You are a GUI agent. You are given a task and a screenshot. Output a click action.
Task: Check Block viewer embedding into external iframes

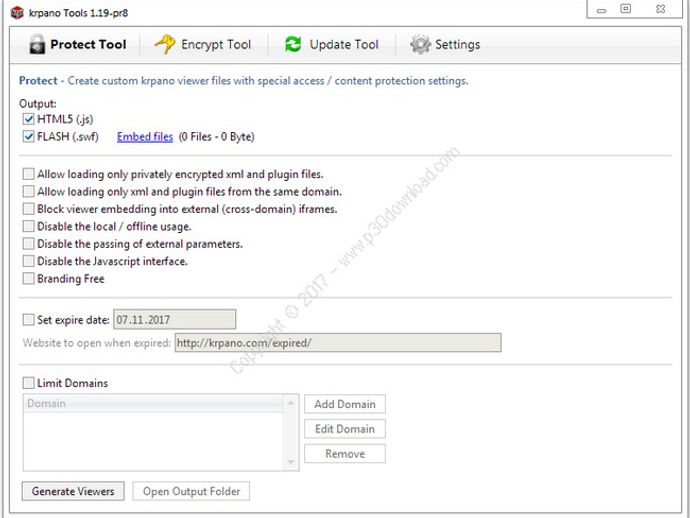pos(29,209)
